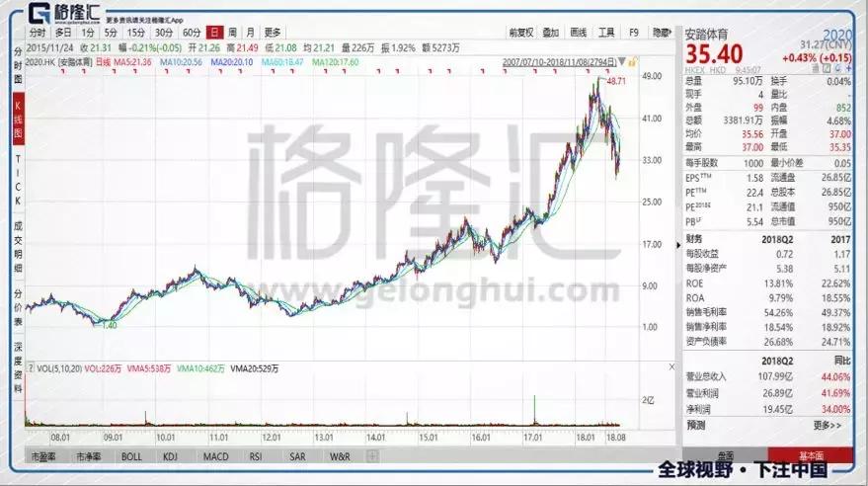Click the Gelonghui logo icon
This screenshot has height=486, width=868.
point(39,12)
